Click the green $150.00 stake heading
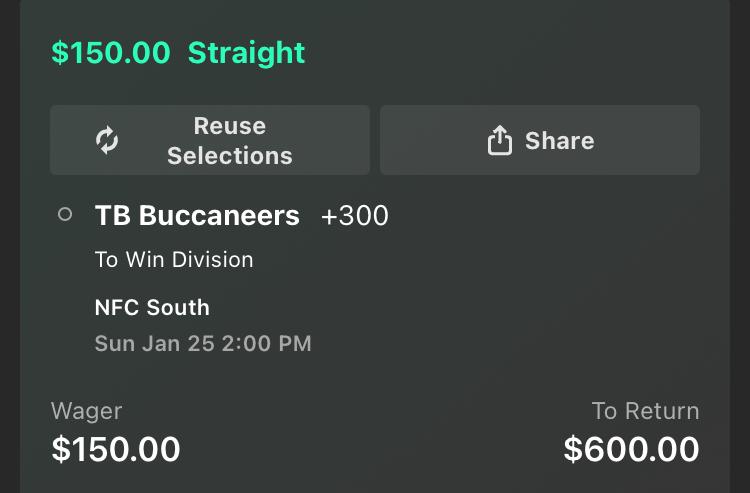The width and height of the screenshot is (750, 493). (111, 53)
